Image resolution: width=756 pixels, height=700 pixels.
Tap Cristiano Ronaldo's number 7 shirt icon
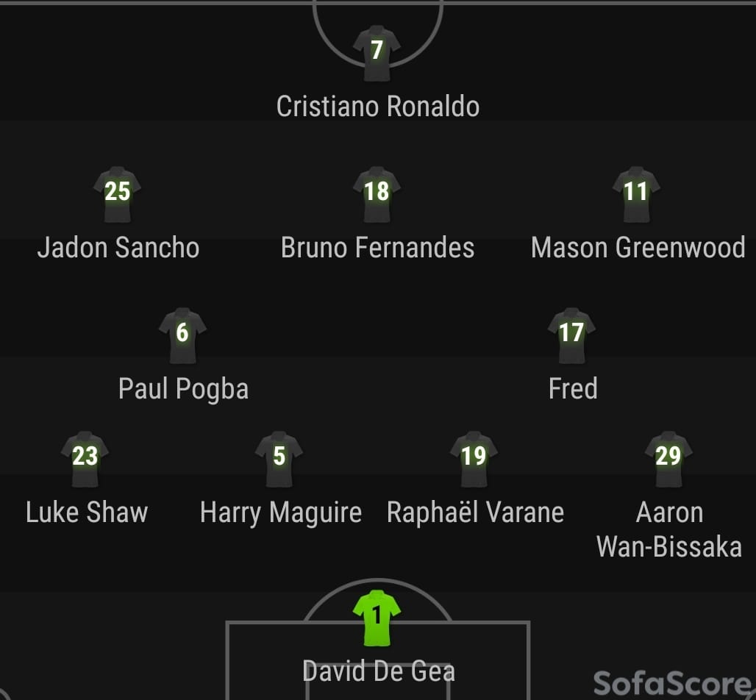[x=377, y=54]
